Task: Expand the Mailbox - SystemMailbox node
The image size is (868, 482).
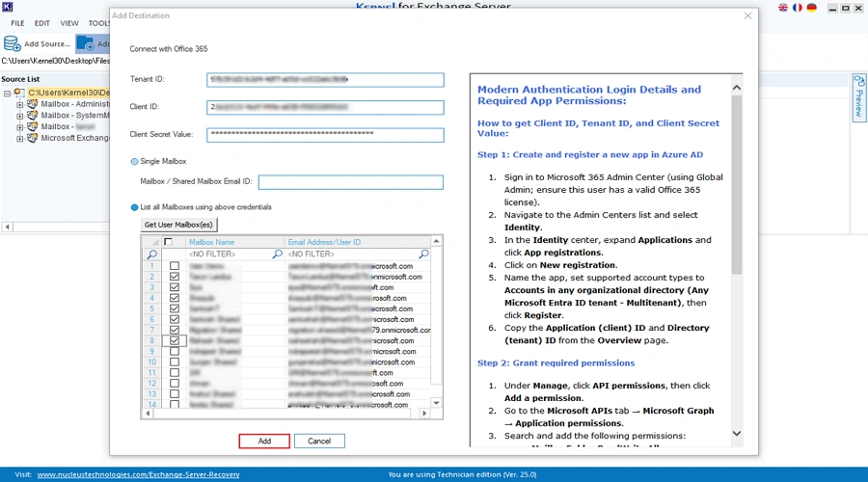Action: tap(20, 117)
